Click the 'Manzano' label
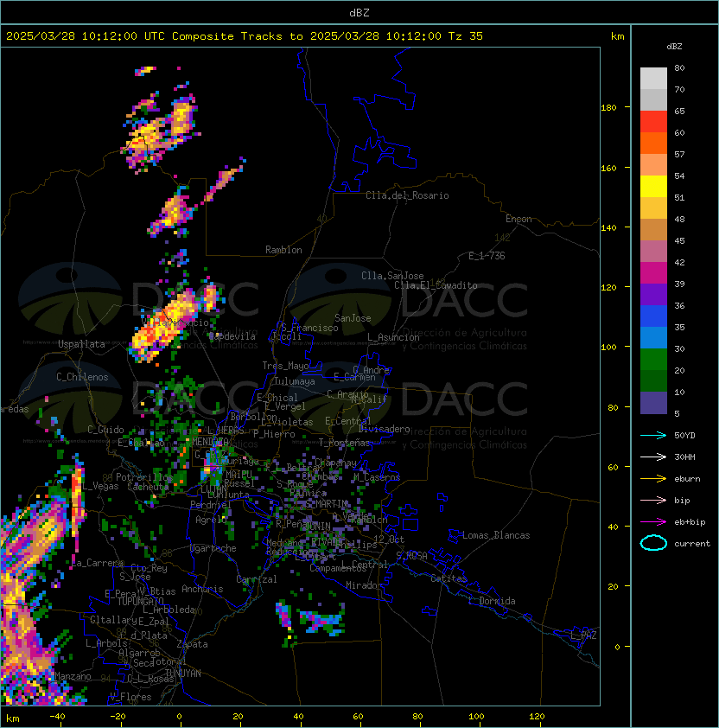 click(73, 676)
